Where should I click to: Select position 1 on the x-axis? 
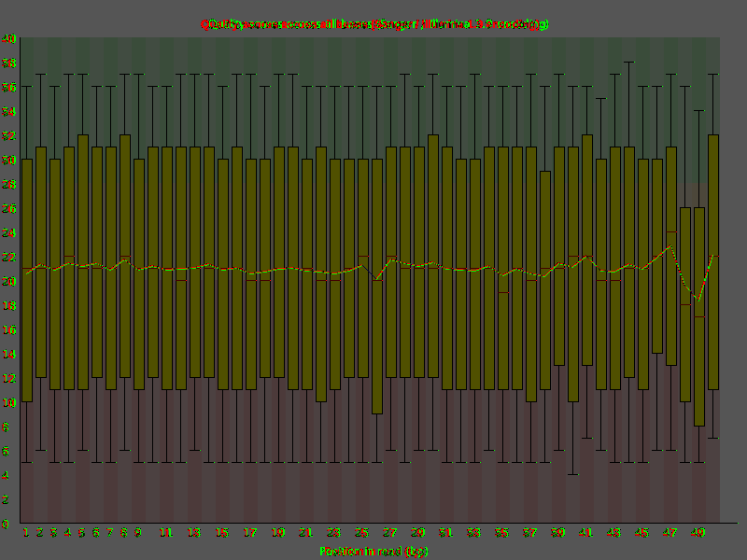click(26, 533)
